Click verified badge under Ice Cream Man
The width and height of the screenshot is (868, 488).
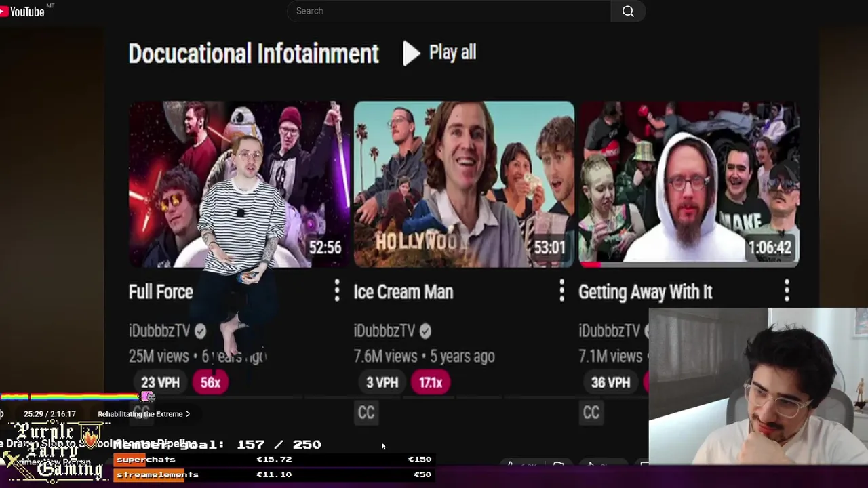[425, 331]
